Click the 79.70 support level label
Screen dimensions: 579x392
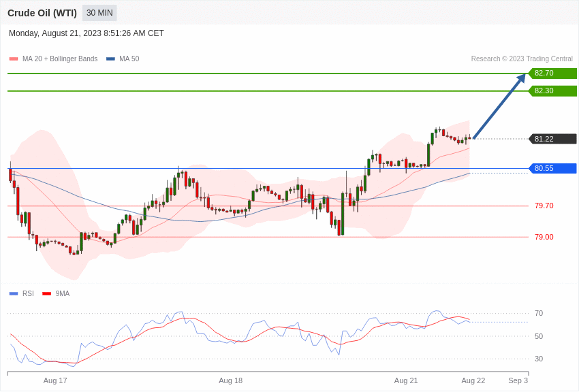[x=544, y=206]
